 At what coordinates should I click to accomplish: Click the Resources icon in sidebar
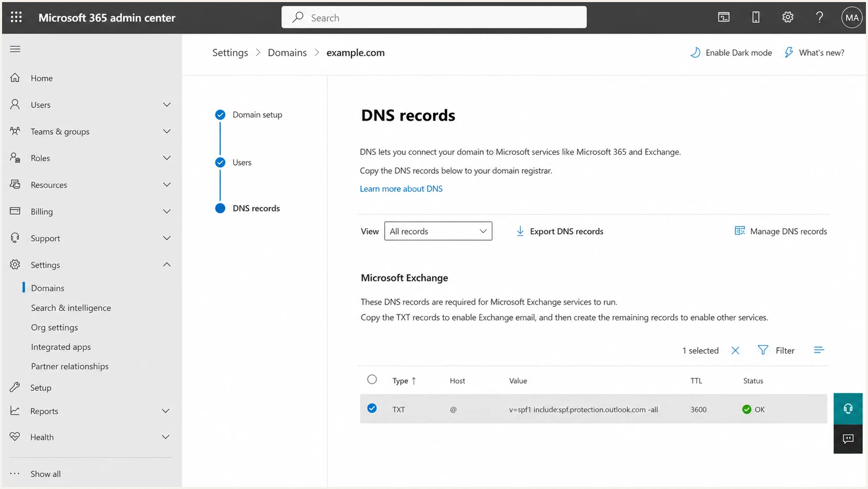pos(15,184)
